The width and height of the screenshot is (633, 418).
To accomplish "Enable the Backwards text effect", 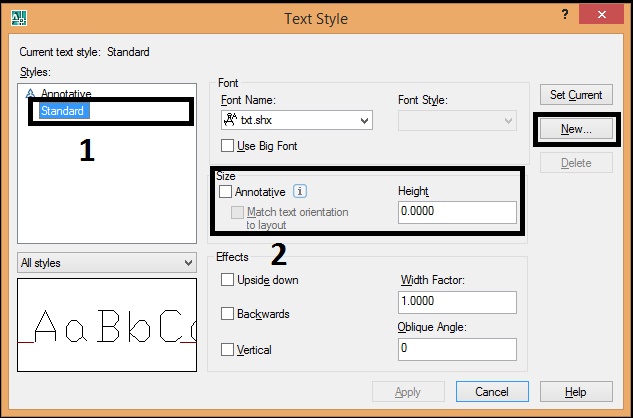I will click(227, 314).
